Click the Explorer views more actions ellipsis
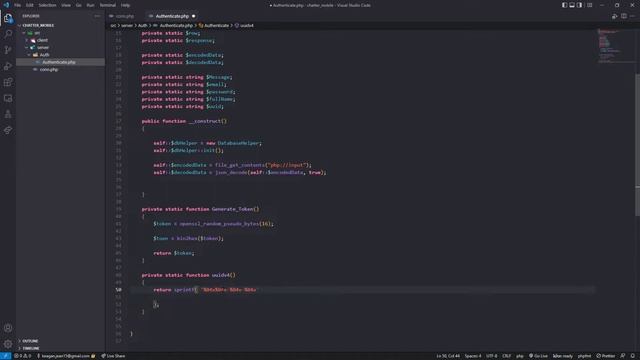The height and width of the screenshot is (360, 640). [x=97, y=16]
